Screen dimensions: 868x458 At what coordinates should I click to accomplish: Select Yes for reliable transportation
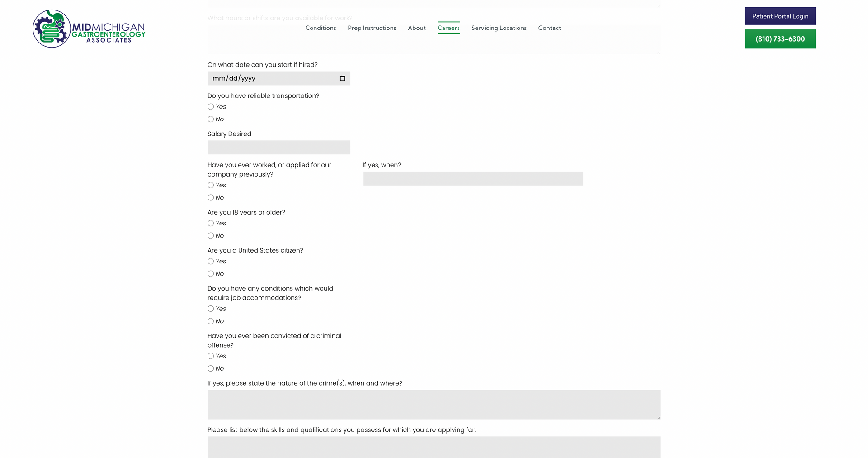pos(211,107)
